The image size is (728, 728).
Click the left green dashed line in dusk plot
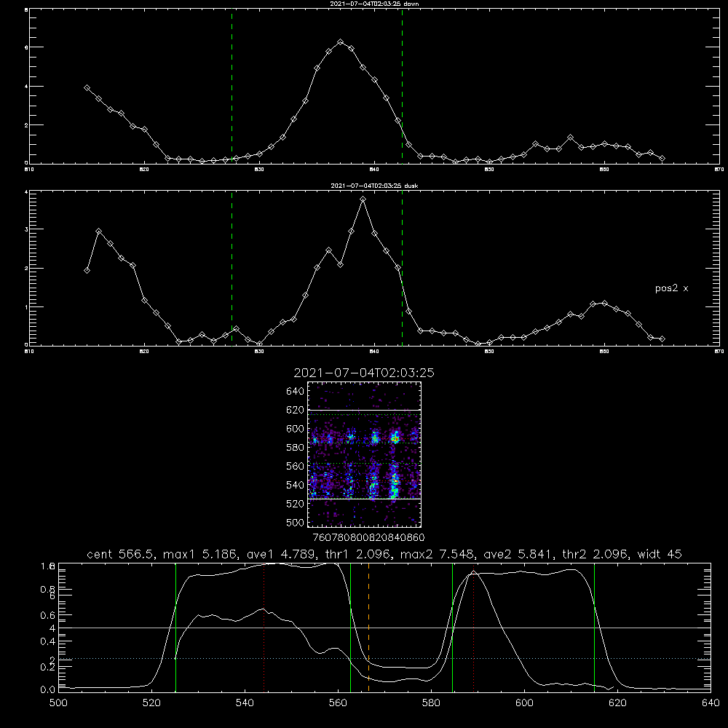point(232,268)
